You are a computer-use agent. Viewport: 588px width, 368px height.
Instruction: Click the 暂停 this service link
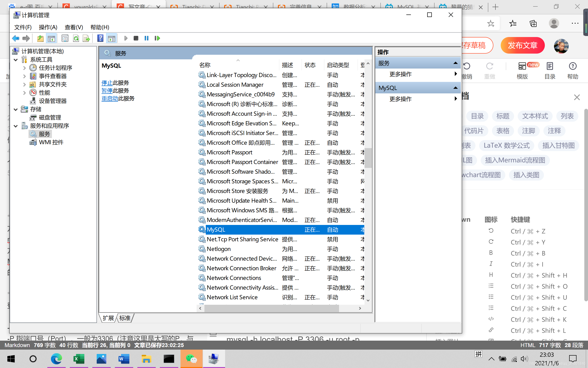point(107,91)
